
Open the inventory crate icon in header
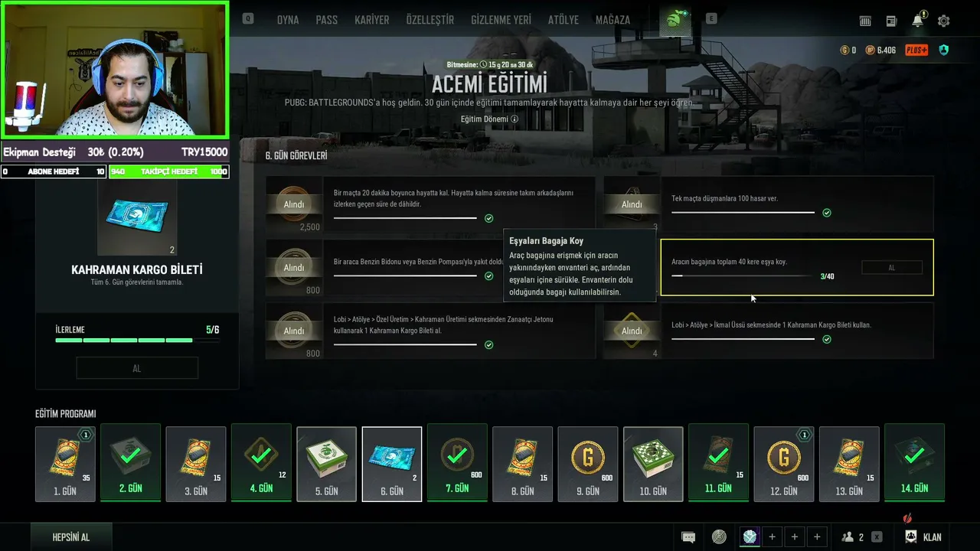pos(865,21)
